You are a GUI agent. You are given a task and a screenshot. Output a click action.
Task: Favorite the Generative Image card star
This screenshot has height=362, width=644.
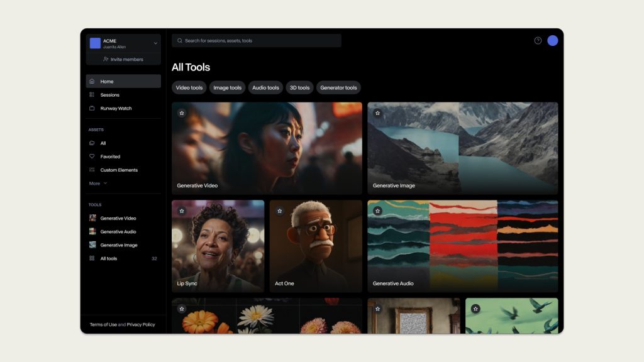tap(377, 113)
